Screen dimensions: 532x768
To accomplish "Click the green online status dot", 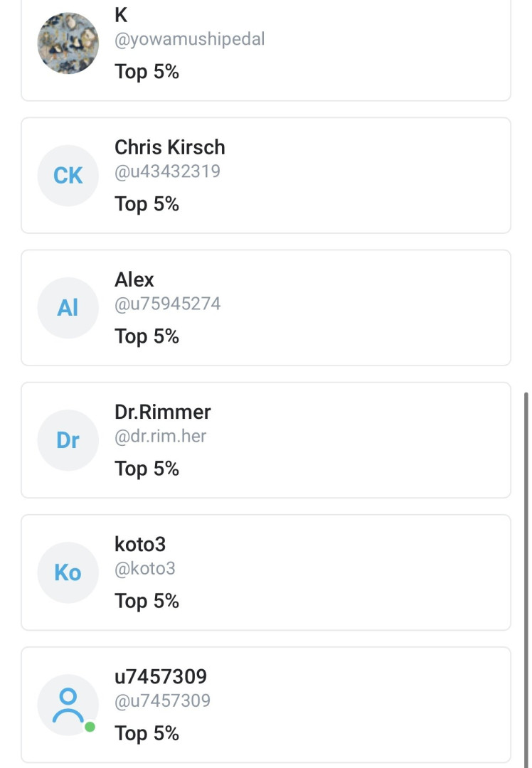I will [90, 727].
